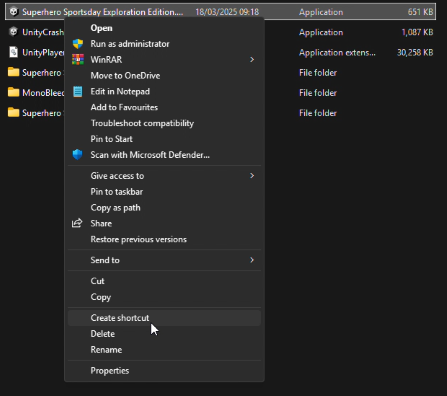
Task: Expand the Give access to submenu arrow
Action: pyautogui.click(x=252, y=175)
